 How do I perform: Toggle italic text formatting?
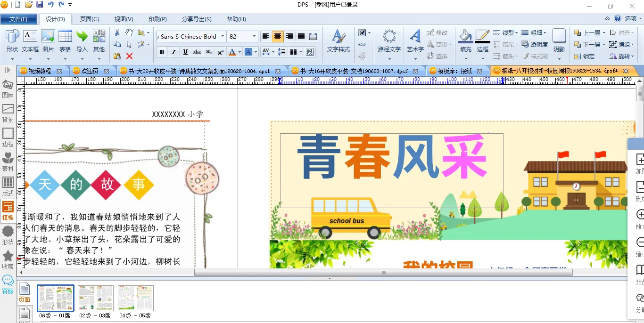[173, 52]
